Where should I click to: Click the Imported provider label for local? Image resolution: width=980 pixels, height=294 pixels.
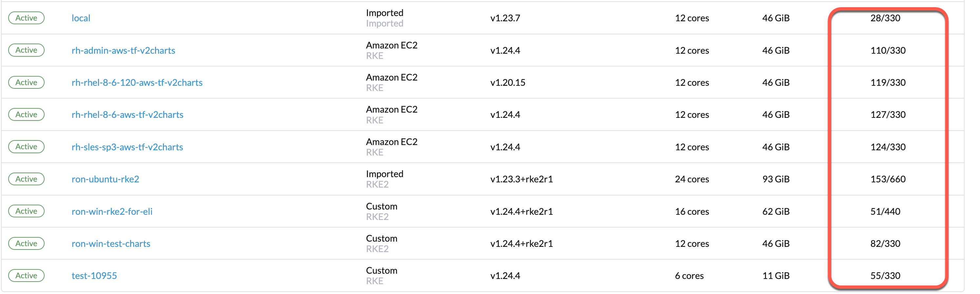384,12
